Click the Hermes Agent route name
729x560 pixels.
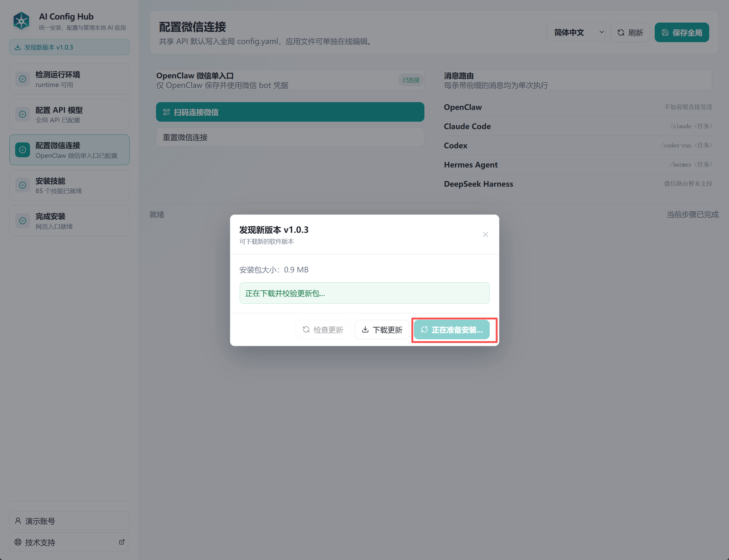(471, 165)
